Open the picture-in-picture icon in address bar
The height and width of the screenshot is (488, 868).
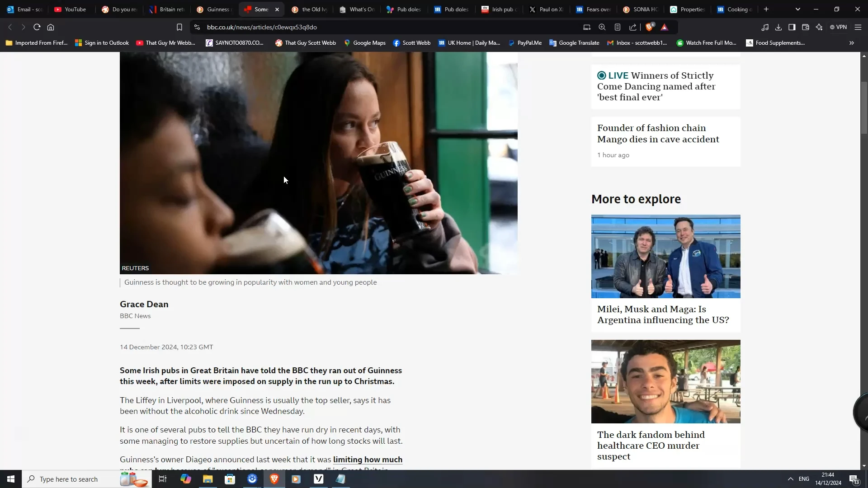587,27
